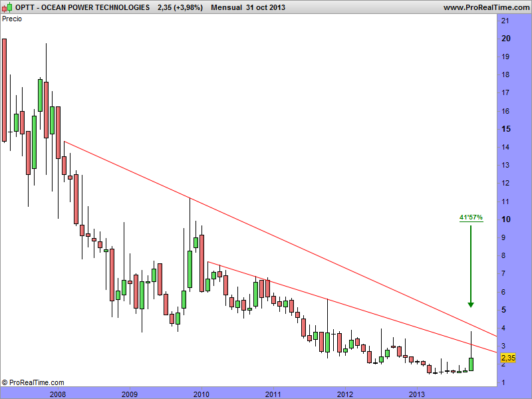Click the Precio panel label
The height and width of the screenshot is (399, 532).
point(12,19)
